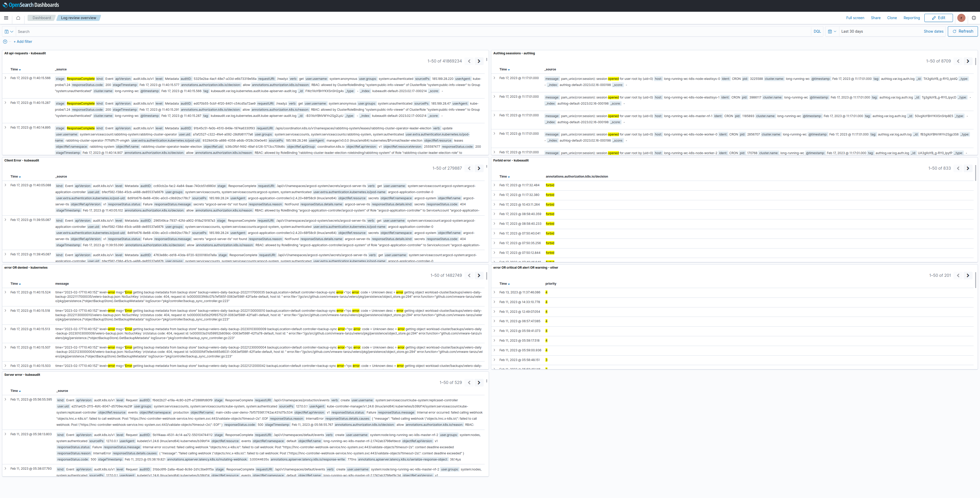Previous page in Authlog seassions panel
Screen dimensions: 980x498
958,61
